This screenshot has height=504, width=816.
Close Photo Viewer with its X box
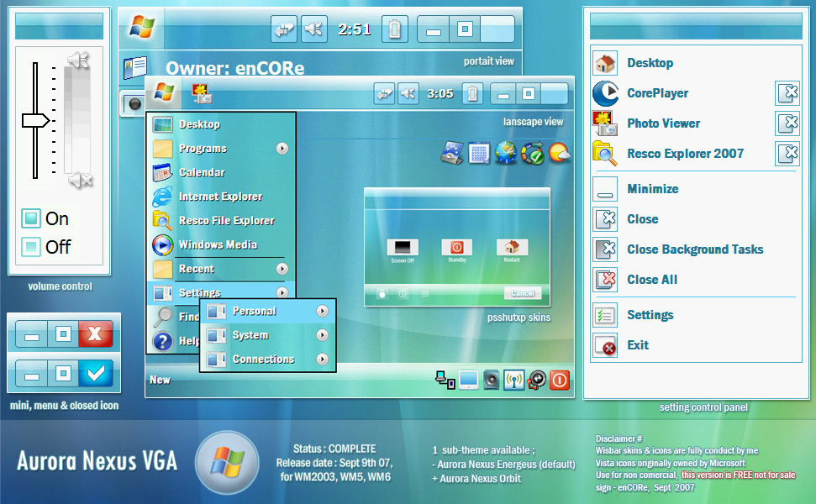pos(787,123)
